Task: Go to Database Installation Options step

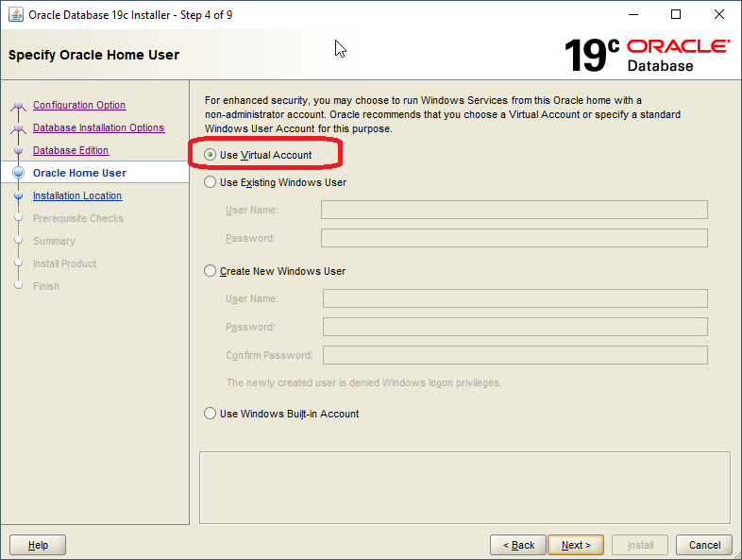Action: point(98,127)
